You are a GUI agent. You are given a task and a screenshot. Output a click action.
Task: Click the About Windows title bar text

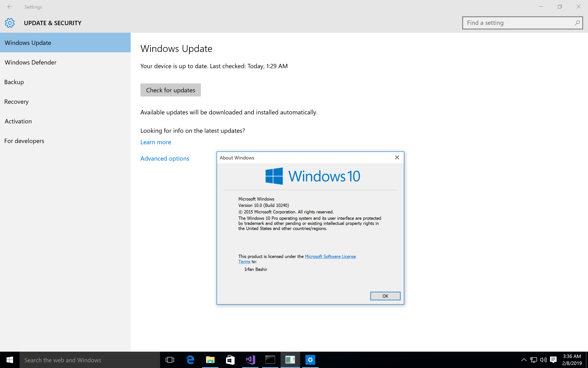pyautogui.click(x=237, y=158)
